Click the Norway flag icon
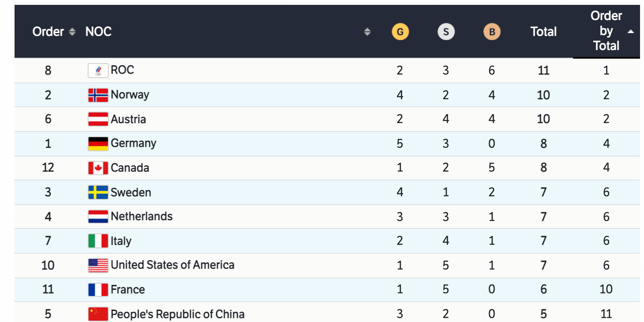 click(98, 95)
